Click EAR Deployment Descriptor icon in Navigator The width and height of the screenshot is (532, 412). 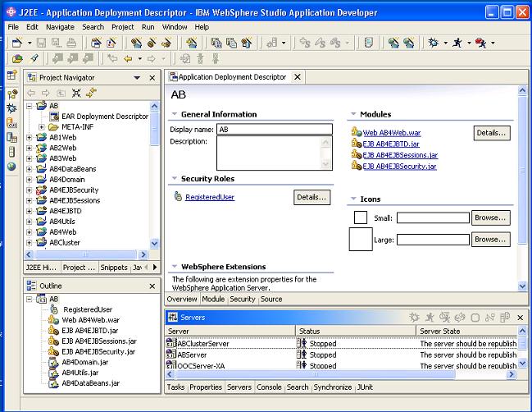coord(54,117)
